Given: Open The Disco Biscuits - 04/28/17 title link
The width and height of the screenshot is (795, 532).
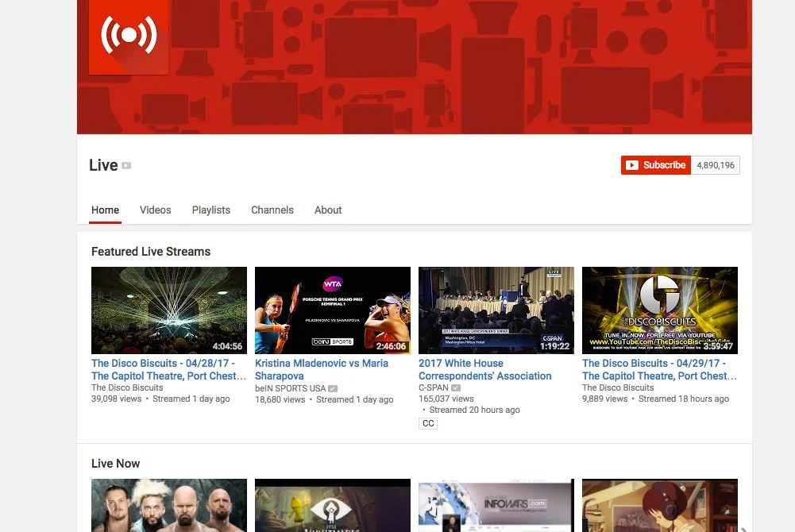Looking at the screenshot, I should tap(168, 369).
